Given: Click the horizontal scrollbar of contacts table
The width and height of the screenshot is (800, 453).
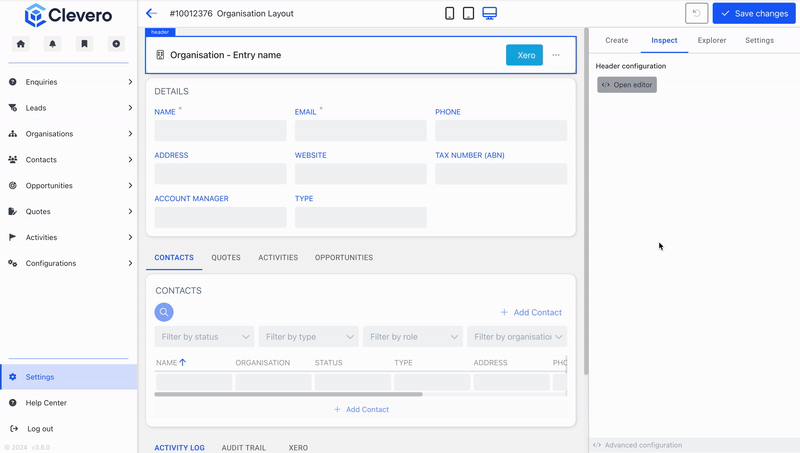Looking at the screenshot, I should point(289,394).
